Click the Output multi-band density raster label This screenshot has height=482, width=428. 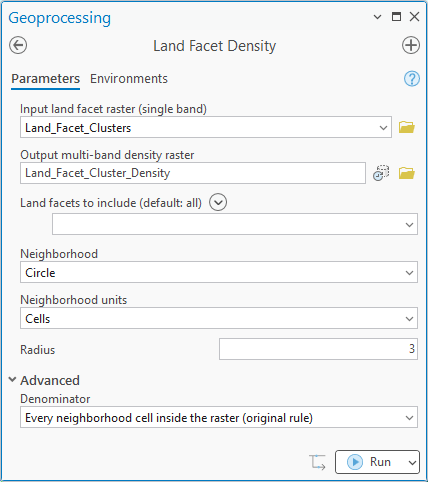point(107,155)
